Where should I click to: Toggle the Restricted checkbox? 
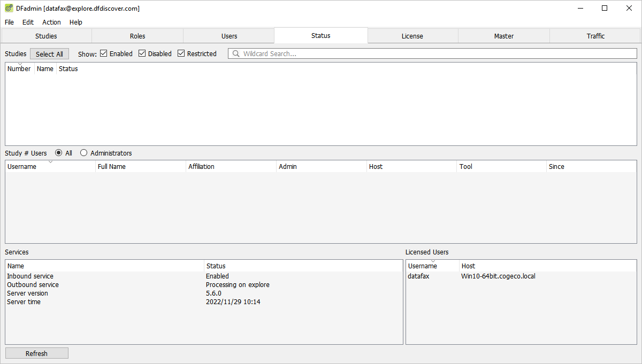181,53
